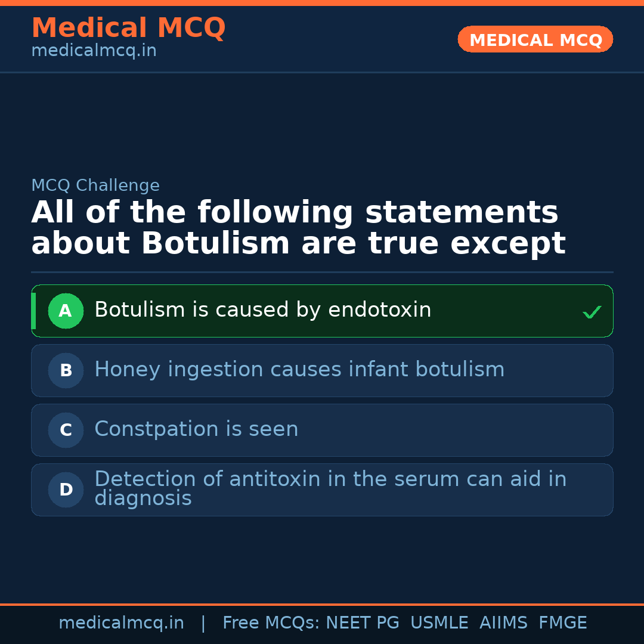The height and width of the screenshot is (644, 644).
Task: Select the letter B circle badge
Action: tap(66, 370)
